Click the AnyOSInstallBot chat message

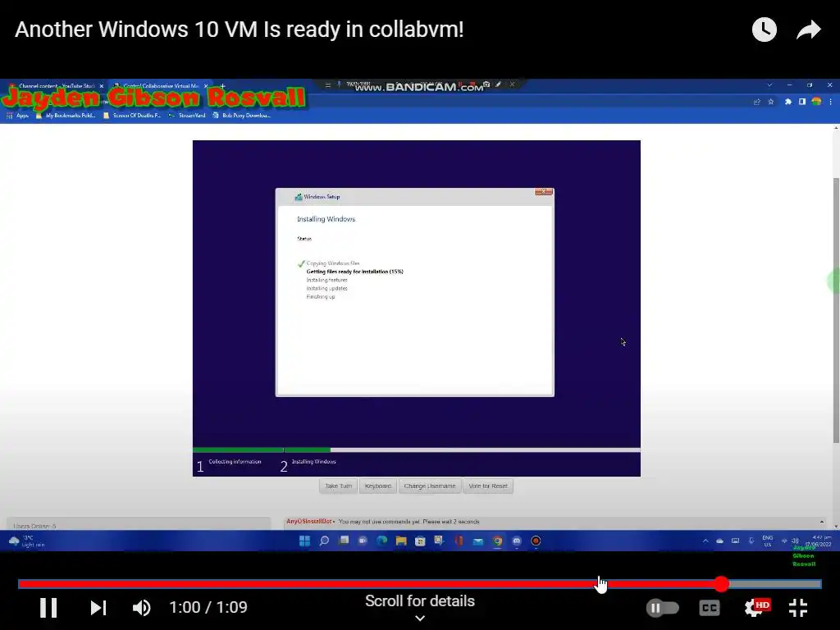tap(382, 521)
